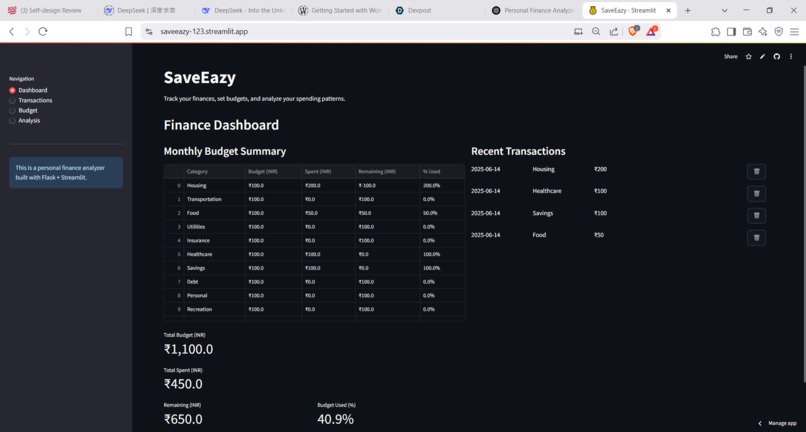Screen dimensions: 806x432
Task: Switch to DeepSeek - Into the Unknown tab
Action: coord(242,10)
